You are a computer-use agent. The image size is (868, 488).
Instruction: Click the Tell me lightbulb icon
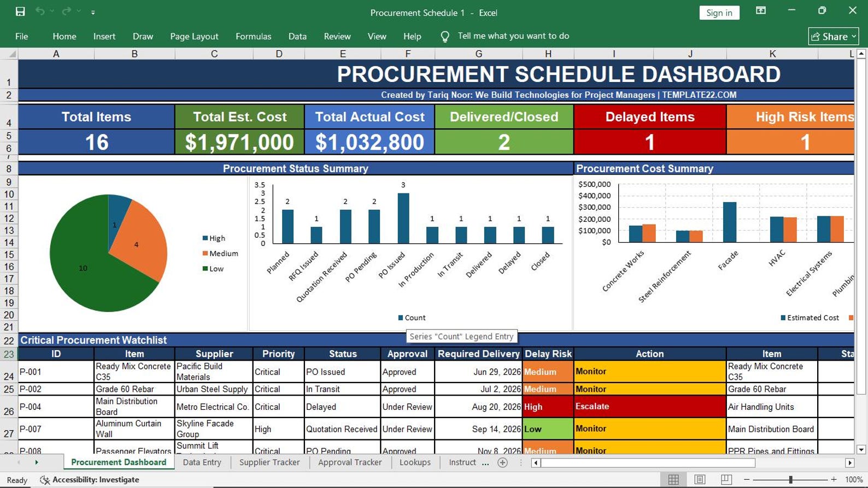tap(445, 37)
